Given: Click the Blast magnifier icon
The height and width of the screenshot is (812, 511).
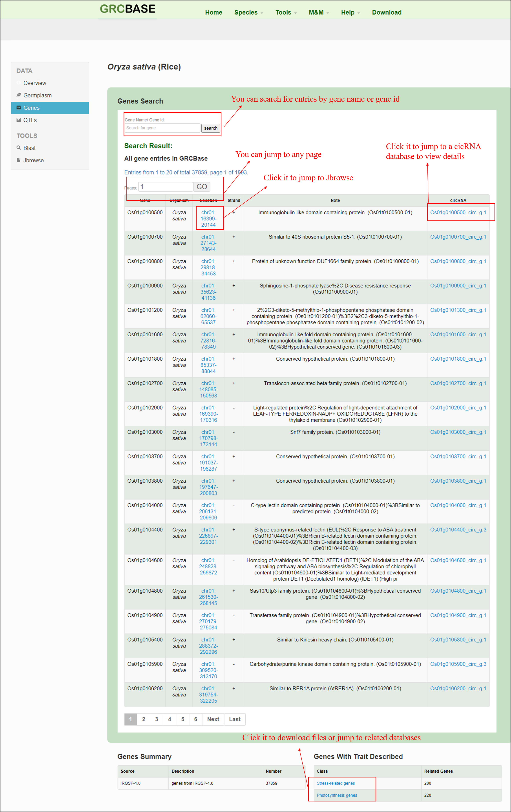Looking at the screenshot, I should click(18, 148).
